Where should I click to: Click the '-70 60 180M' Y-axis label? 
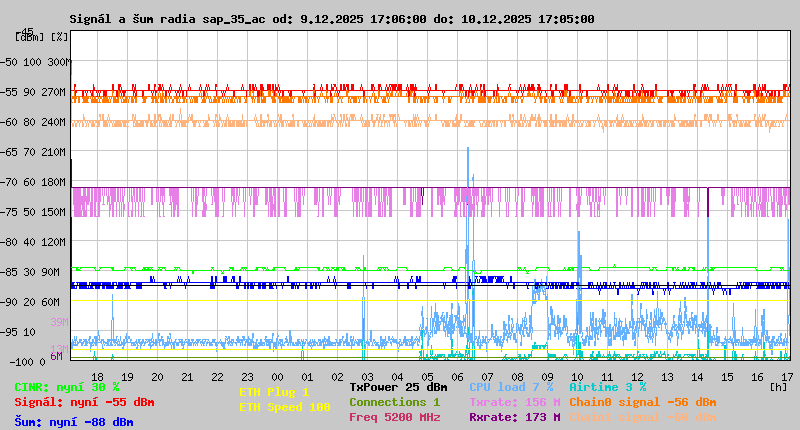39,182
